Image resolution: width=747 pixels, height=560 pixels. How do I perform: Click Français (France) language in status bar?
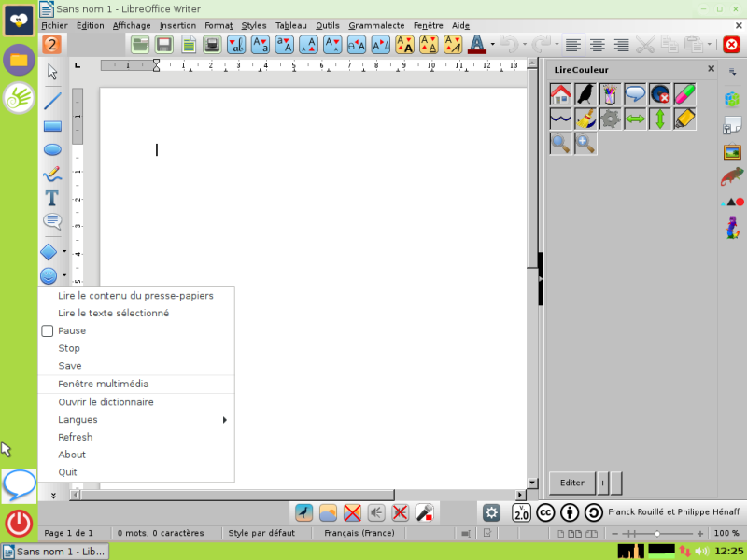(359, 533)
